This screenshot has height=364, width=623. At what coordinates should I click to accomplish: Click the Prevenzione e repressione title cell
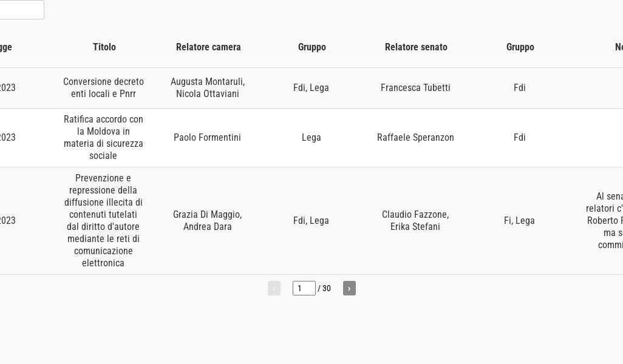[103, 221]
